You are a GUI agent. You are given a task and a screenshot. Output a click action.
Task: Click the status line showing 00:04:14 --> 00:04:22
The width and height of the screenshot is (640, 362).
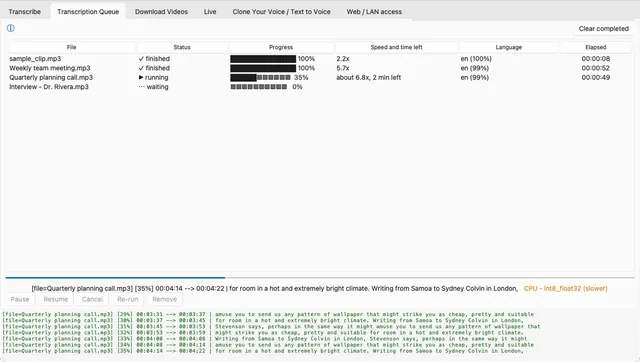click(x=274, y=289)
